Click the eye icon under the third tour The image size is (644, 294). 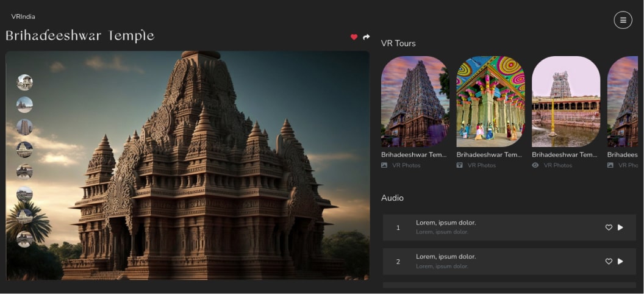coord(535,165)
